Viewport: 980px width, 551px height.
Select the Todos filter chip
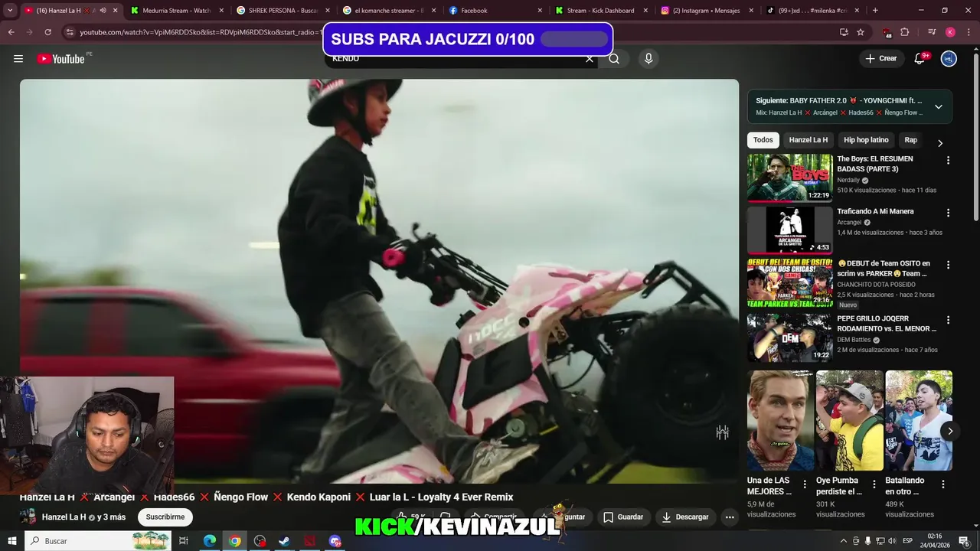click(763, 140)
